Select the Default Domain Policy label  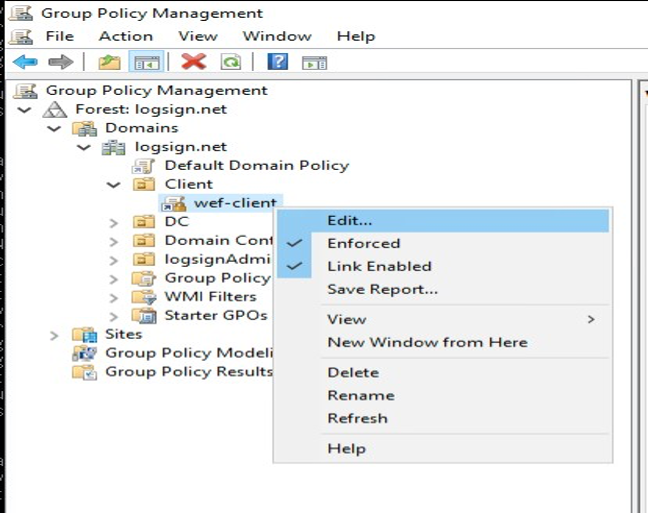coord(257,165)
